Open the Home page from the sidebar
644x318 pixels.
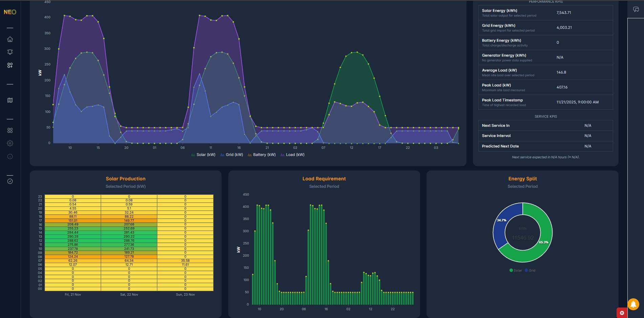(10, 39)
